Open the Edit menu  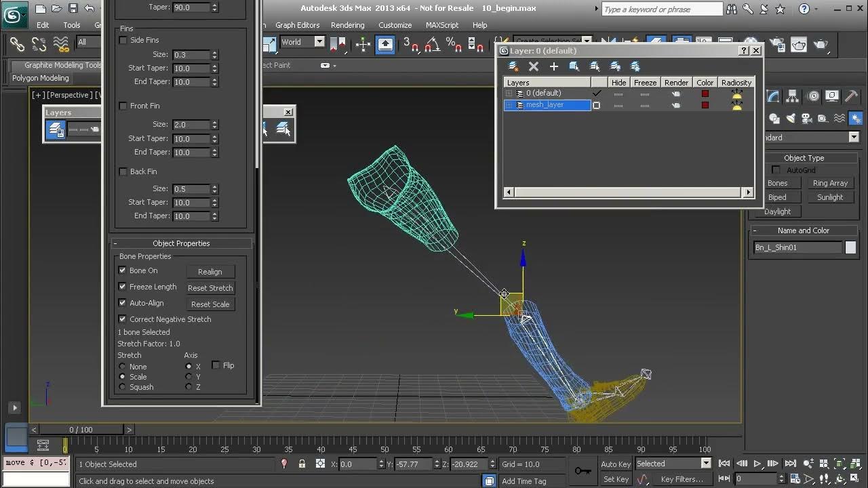pyautogui.click(x=43, y=25)
